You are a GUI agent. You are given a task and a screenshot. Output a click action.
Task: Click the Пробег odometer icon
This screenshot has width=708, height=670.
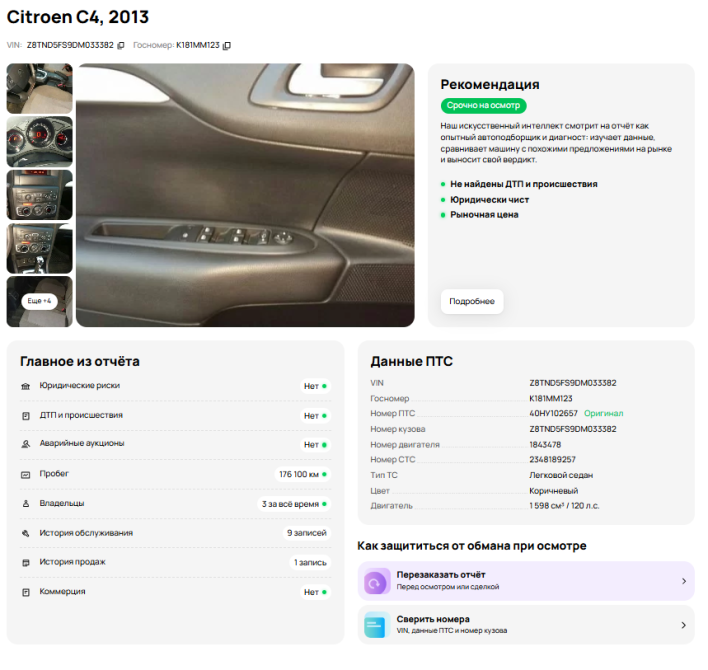[26, 475]
